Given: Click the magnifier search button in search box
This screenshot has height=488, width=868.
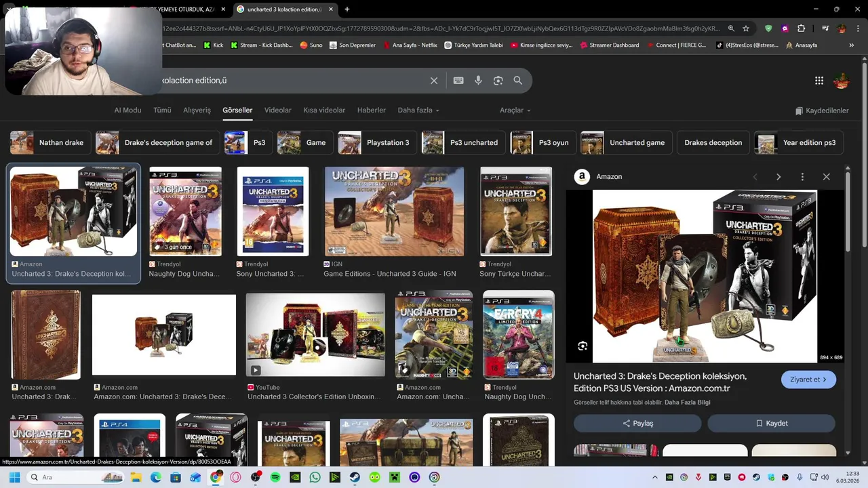Looking at the screenshot, I should coord(518,81).
